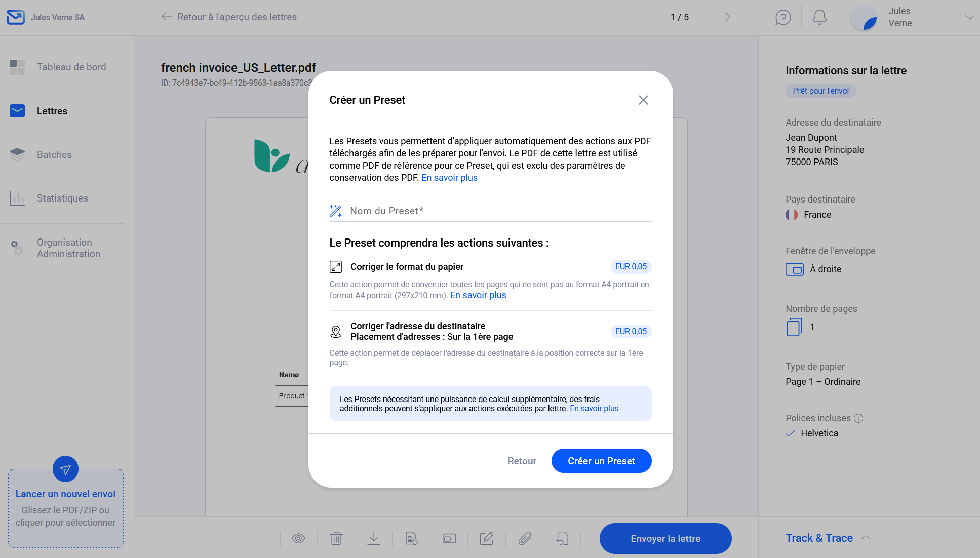Click the Créer un Preset button
The width and height of the screenshot is (980, 558).
pyautogui.click(x=601, y=461)
